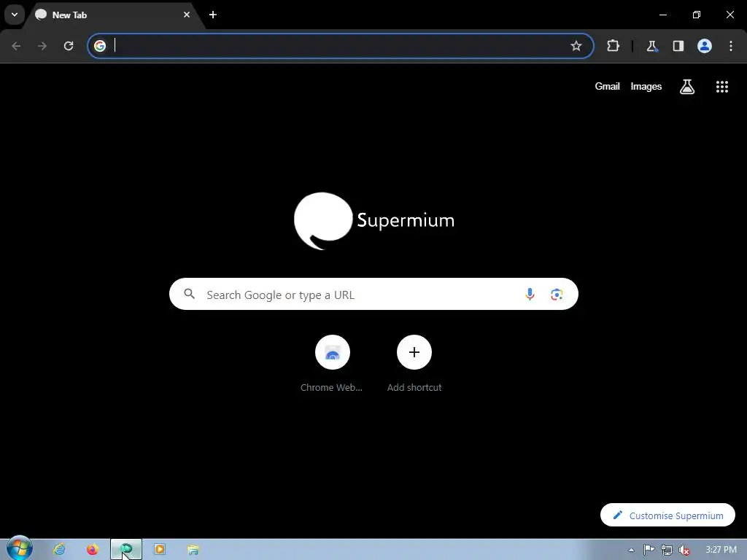Image resolution: width=747 pixels, height=560 pixels.
Task: Open Images link
Action: point(646,86)
